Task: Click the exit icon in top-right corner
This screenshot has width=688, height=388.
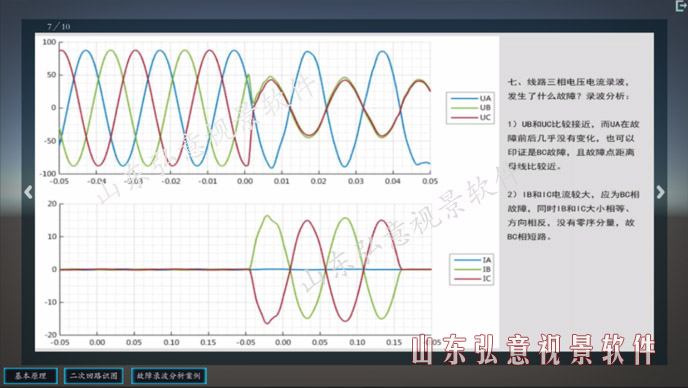Action: (x=681, y=5)
